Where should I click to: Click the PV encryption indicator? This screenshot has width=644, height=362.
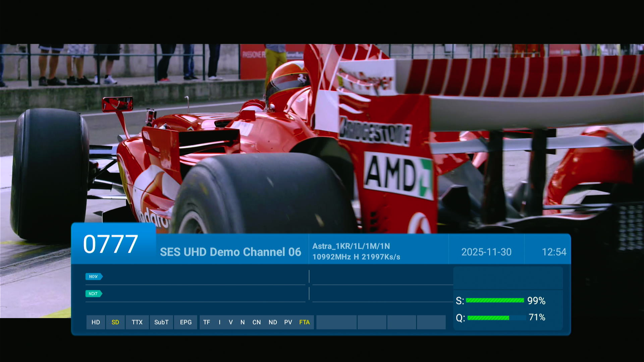288,322
